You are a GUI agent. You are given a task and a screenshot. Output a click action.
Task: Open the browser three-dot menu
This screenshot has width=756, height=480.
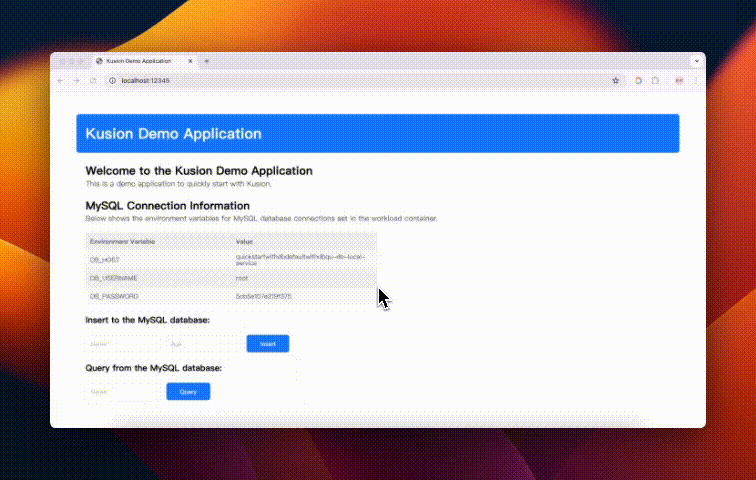coord(695,81)
